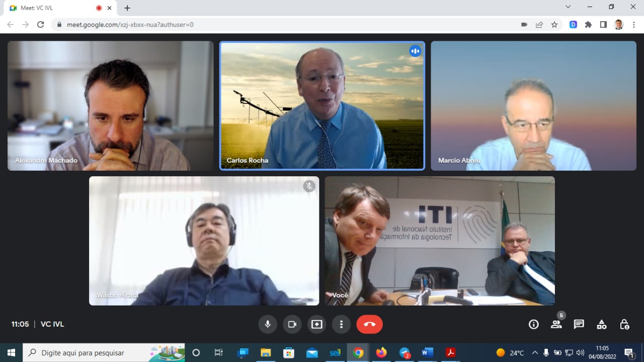
Task: Show the participants list panel
Action: [556, 324]
